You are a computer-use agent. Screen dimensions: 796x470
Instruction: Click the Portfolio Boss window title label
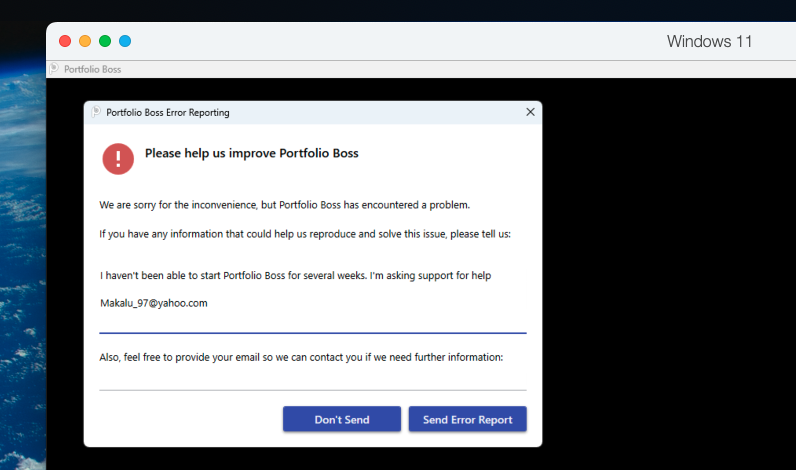(x=92, y=70)
